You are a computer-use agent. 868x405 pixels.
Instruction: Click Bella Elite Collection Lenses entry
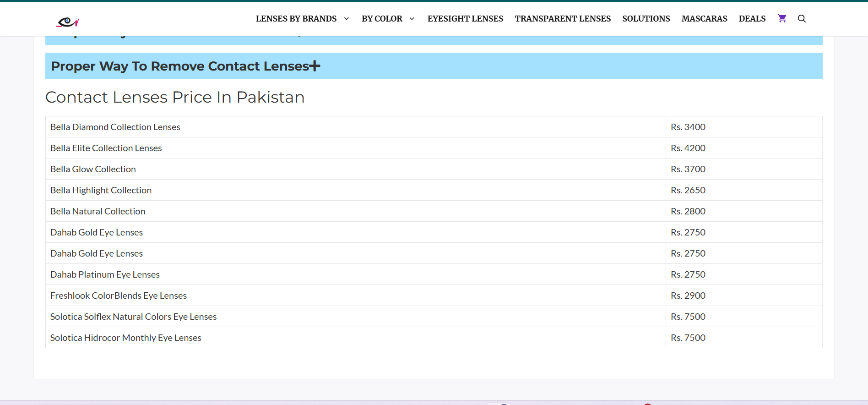coord(106,148)
